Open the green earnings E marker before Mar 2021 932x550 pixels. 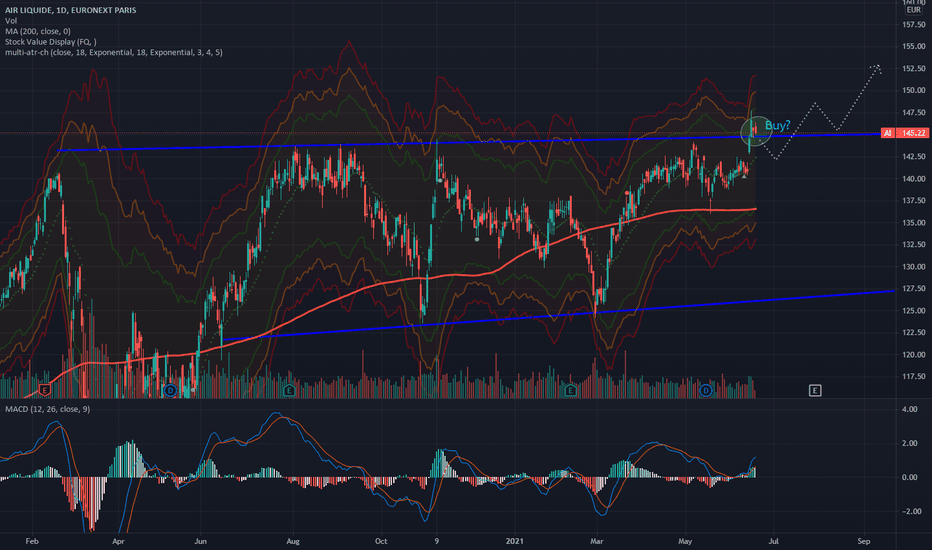coord(571,391)
